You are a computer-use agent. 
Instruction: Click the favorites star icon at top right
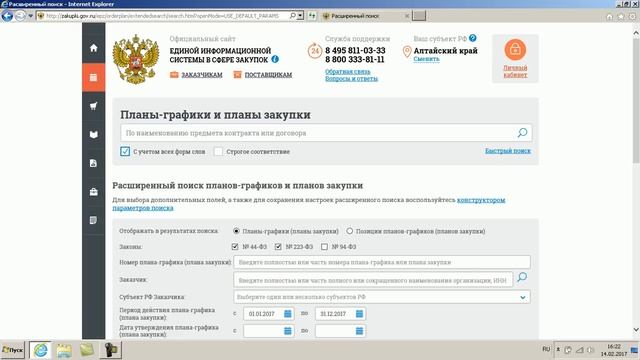[x=621, y=16]
